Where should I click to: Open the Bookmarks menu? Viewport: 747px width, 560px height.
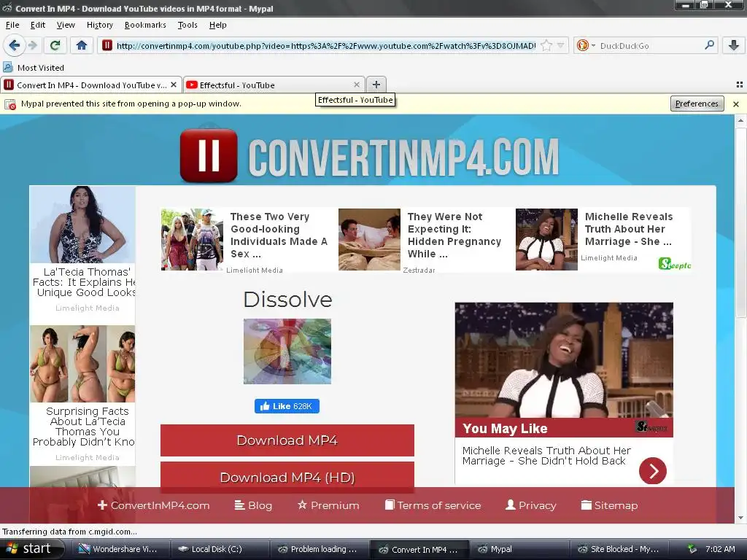point(145,25)
